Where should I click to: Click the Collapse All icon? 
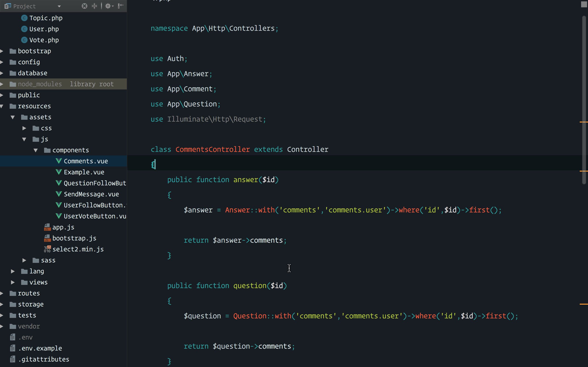(x=95, y=6)
